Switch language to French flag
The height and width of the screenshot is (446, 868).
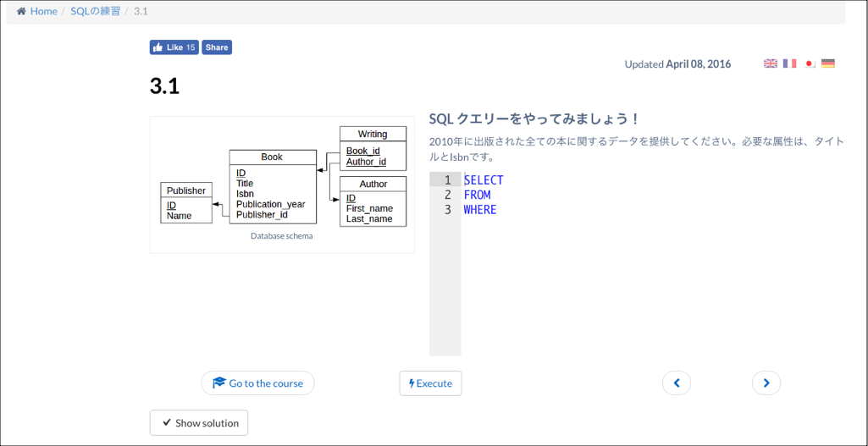click(x=790, y=63)
